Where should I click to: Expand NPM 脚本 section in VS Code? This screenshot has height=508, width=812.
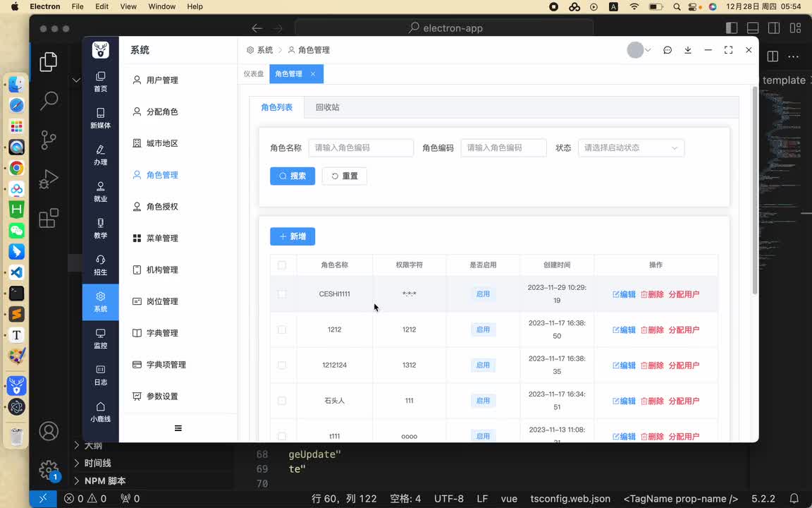coord(104,480)
